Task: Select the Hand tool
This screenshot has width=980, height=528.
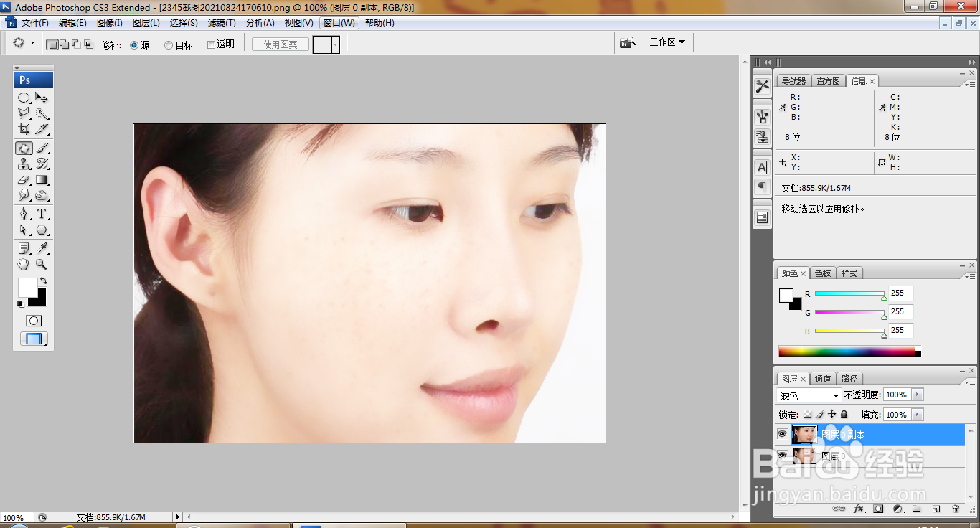Action: click(x=24, y=265)
